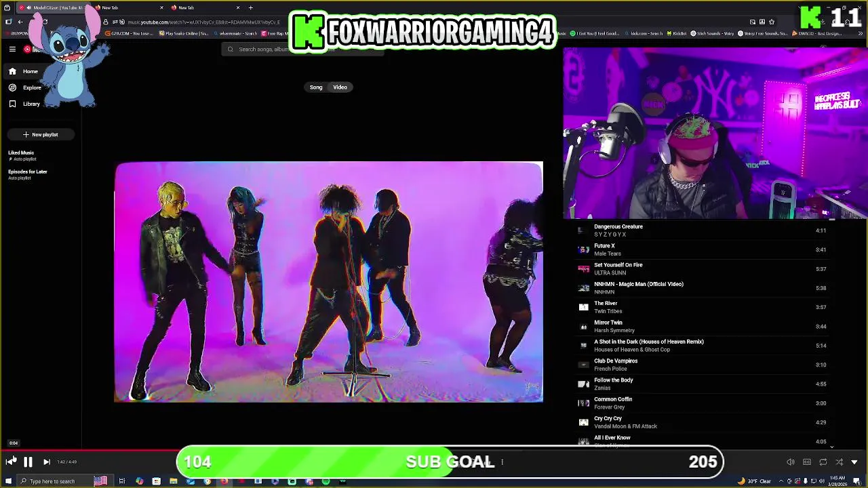The height and width of the screenshot is (488, 868).
Task: Play A Shot in the Dark remix
Action: pyautogui.click(x=702, y=346)
